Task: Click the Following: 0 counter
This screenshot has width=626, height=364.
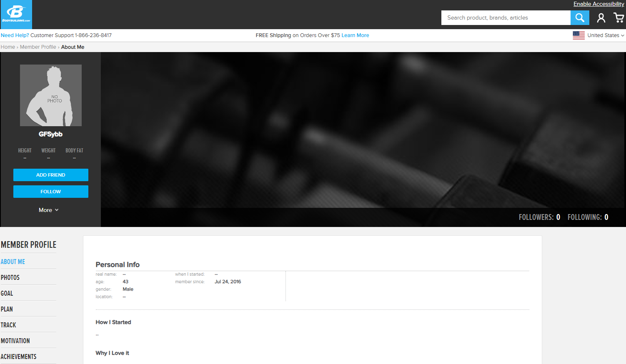Action: 588,217
